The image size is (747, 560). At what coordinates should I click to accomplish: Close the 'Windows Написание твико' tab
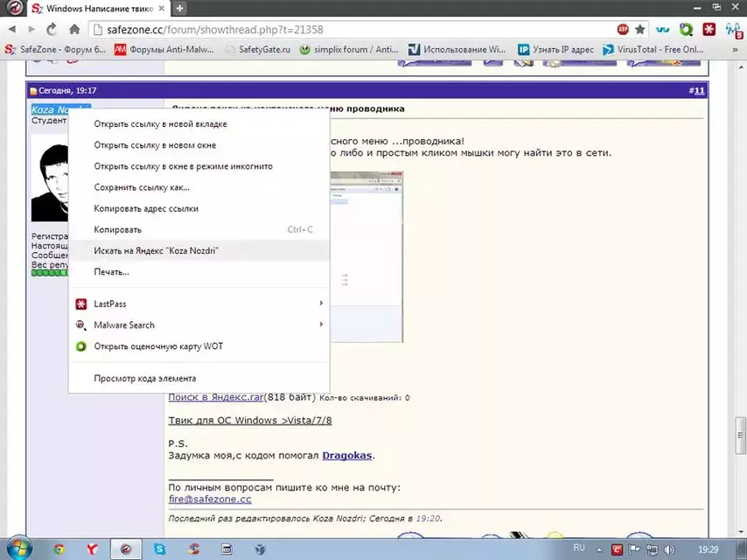pos(162,8)
